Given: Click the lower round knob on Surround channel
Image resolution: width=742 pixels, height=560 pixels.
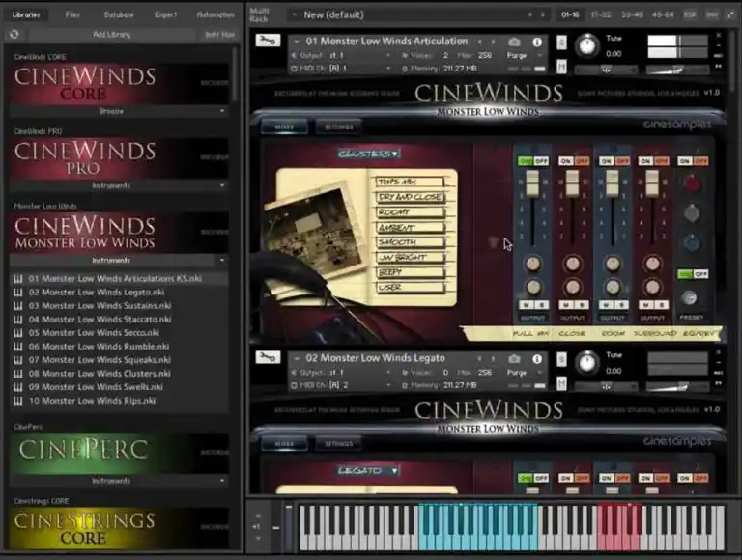Looking at the screenshot, I should pyautogui.click(x=652, y=287).
